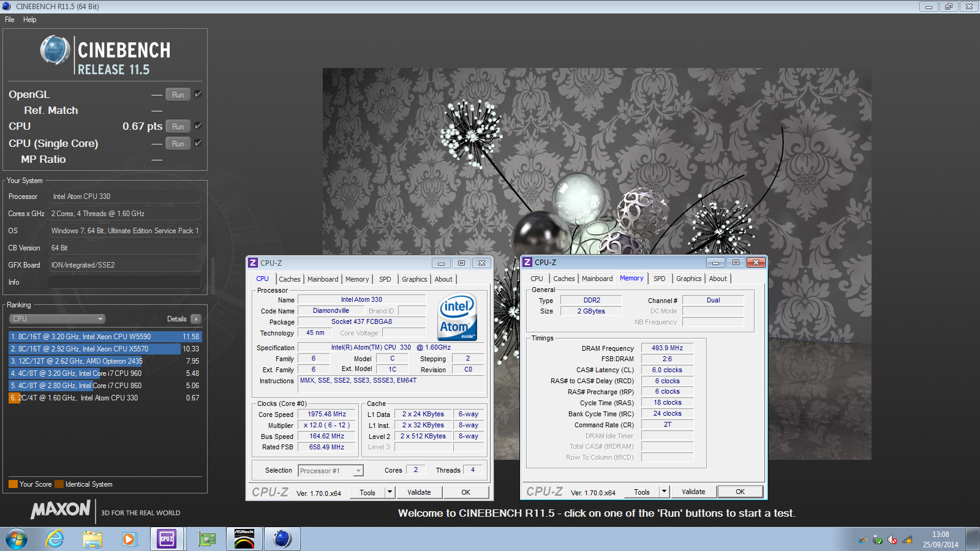
Task: Click the MAXON logo
Action: 61,509
